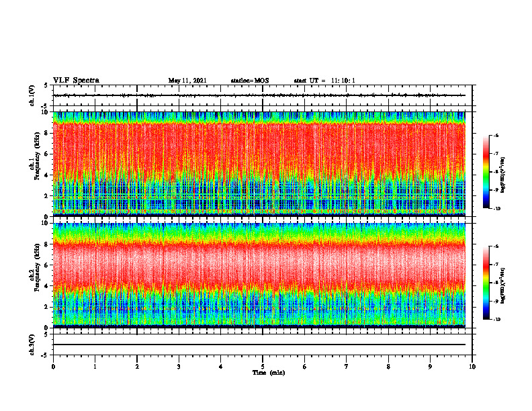The image size is (532, 411).
Task: Click the "-10" label on ch.2 color scale
Action: (496, 319)
